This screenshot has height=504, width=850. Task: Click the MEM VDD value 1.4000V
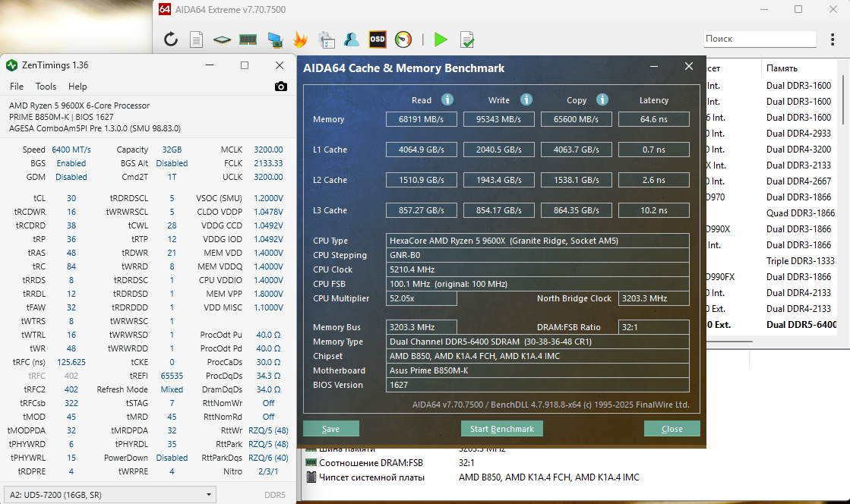click(268, 253)
